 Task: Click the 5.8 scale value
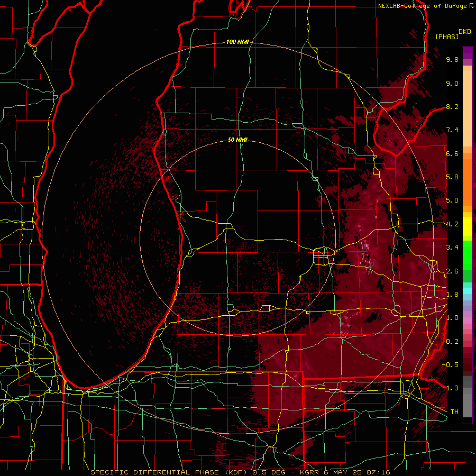pyautogui.click(x=452, y=177)
